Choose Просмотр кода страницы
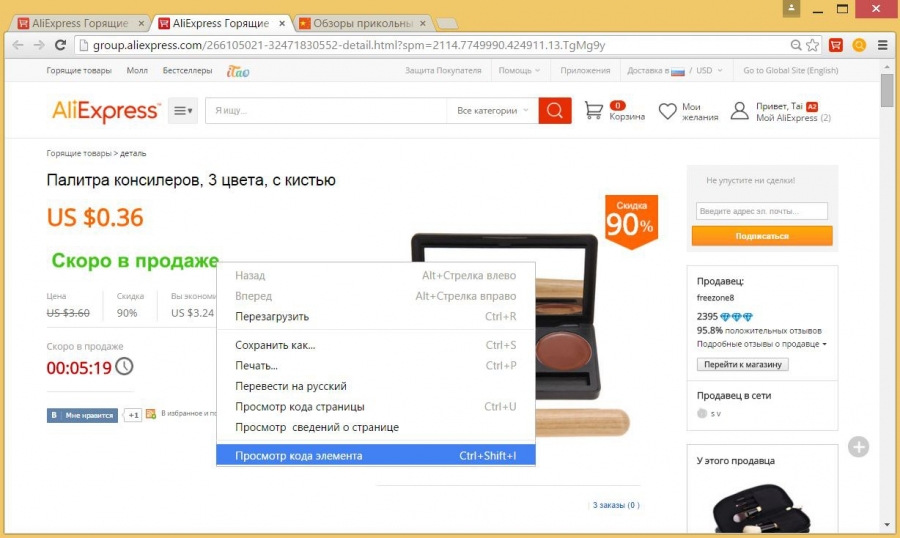Image resolution: width=900 pixels, height=538 pixels. tap(375, 407)
